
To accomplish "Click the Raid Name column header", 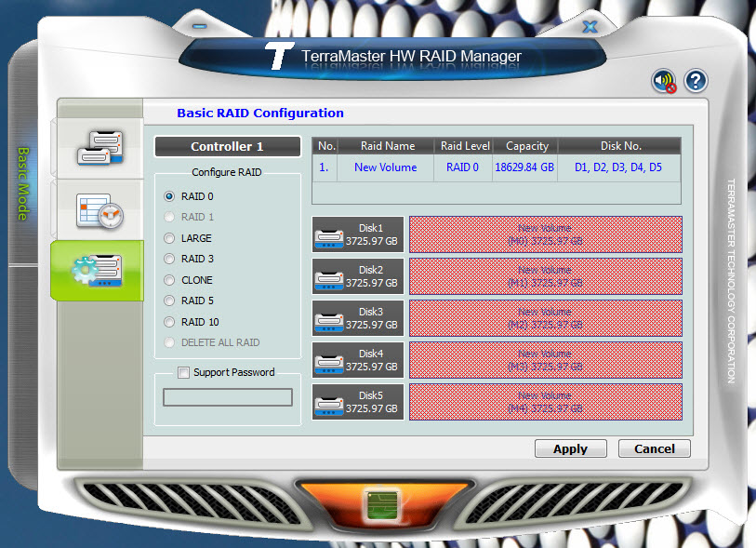I will [x=387, y=146].
